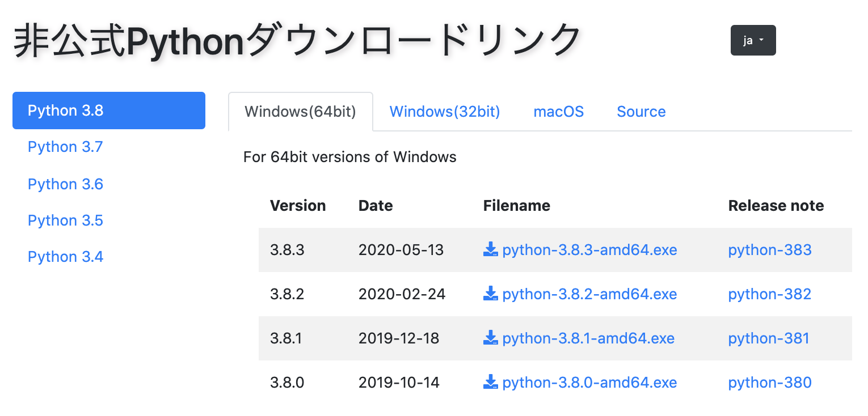Screen dimensions: 868x416
Task: Click the python-381 release note link
Action: point(769,338)
